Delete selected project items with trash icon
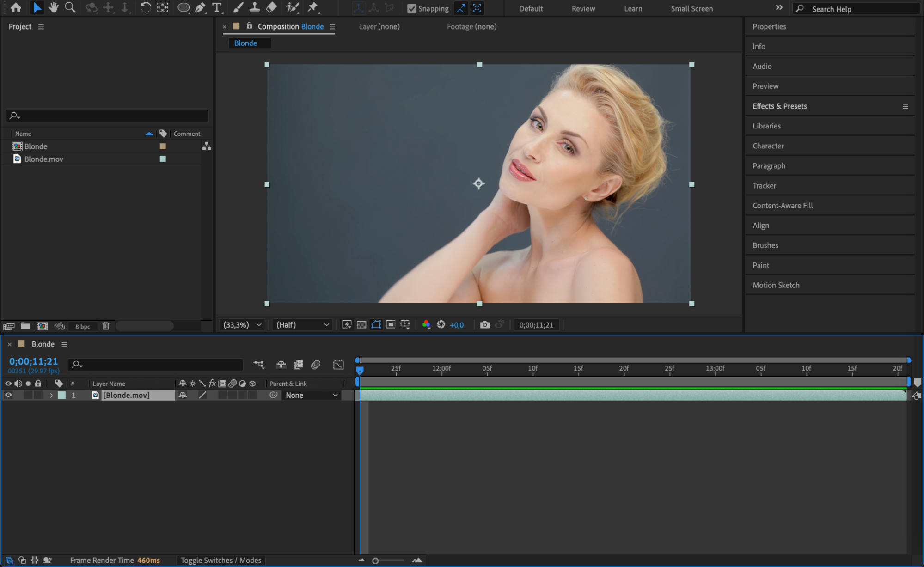 [106, 326]
